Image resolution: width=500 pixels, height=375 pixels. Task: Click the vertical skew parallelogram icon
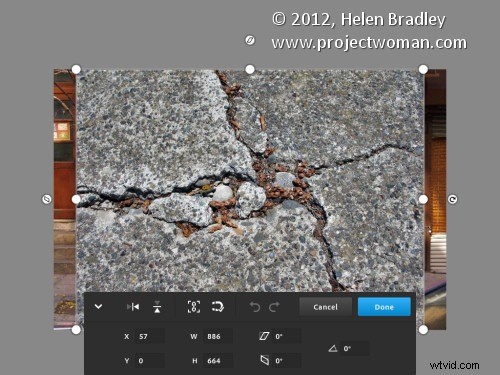coord(264,360)
